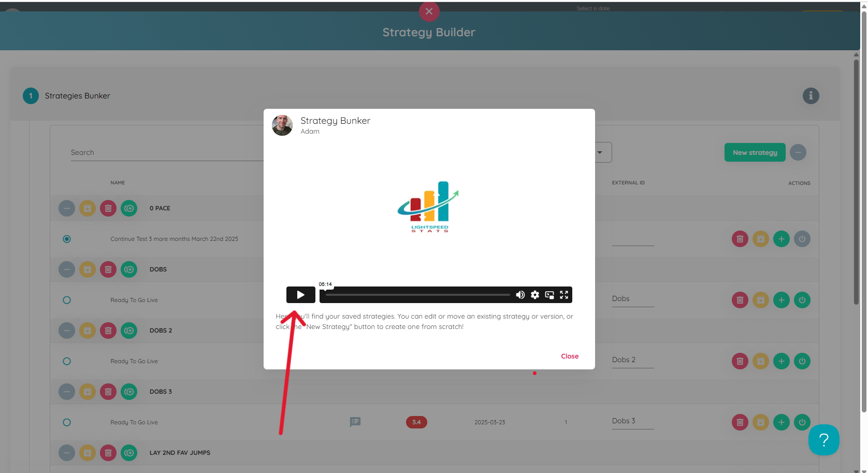Archive the DOBS 3 strategy group

87,392
